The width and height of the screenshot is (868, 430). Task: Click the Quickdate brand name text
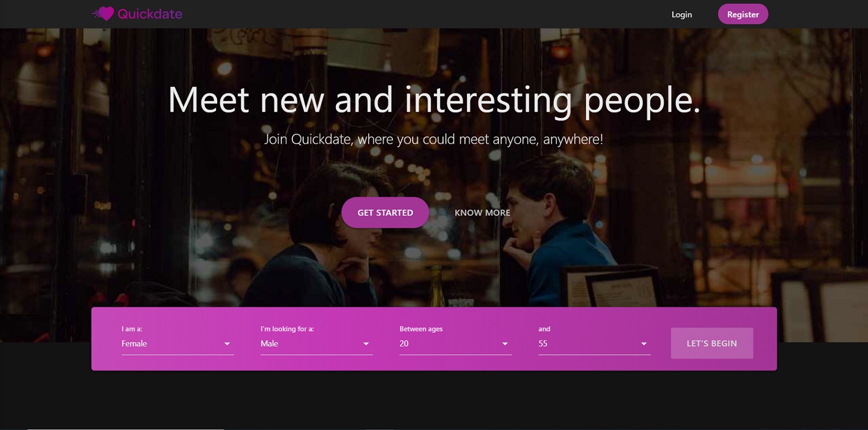click(x=150, y=14)
